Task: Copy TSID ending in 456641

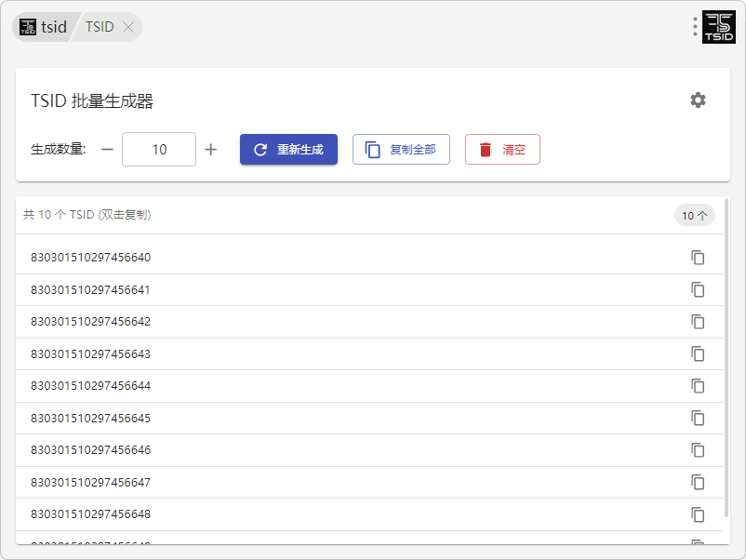Action: [x=698, y=290]
